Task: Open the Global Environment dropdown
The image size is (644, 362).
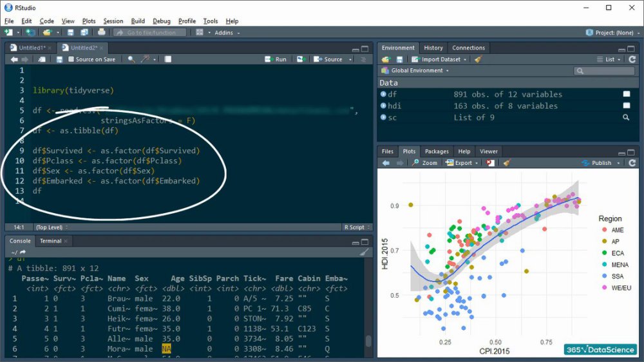Action: click(x=415, y=71)
